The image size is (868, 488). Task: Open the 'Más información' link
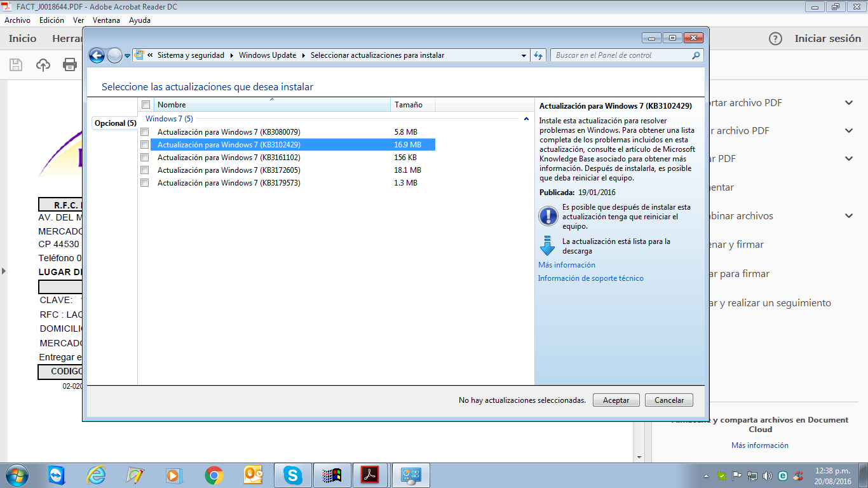(567, 265)
